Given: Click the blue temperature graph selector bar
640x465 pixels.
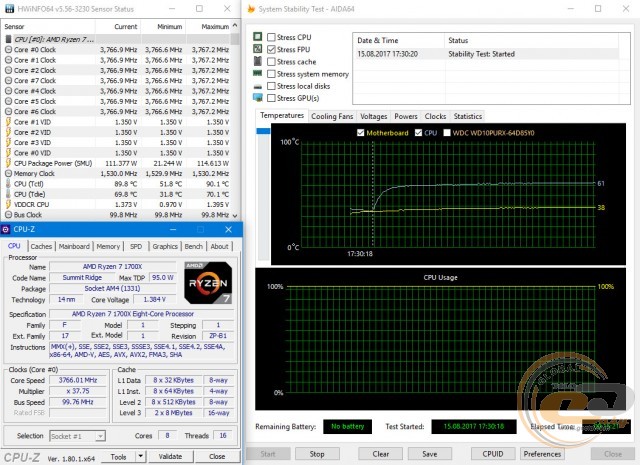Looking at the screenshot, I should 263,131.
